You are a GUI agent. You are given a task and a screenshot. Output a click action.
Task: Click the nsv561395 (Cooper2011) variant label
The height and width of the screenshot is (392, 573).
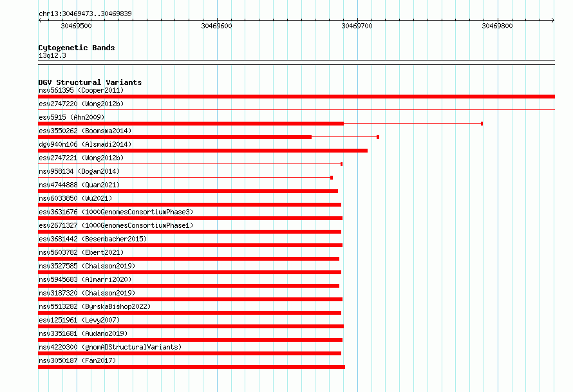[x=81, y=90]
